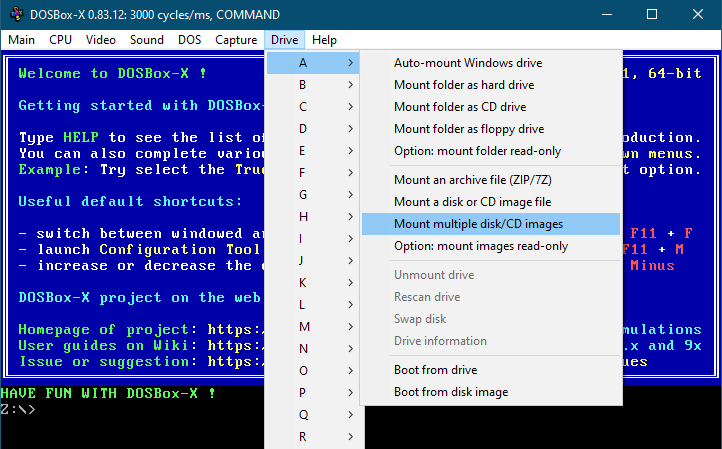This screenshot has height=449, width=722.
Task: Expand drive N submenu
Action: tap(313, 349)
